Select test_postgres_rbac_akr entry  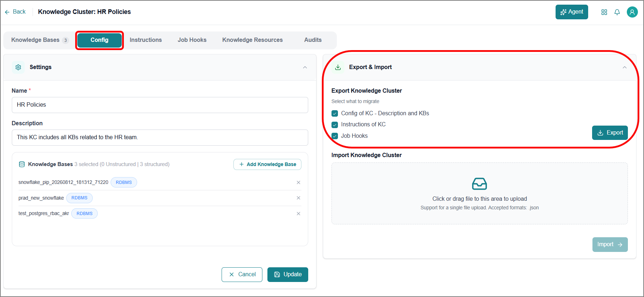click(44, 214)
